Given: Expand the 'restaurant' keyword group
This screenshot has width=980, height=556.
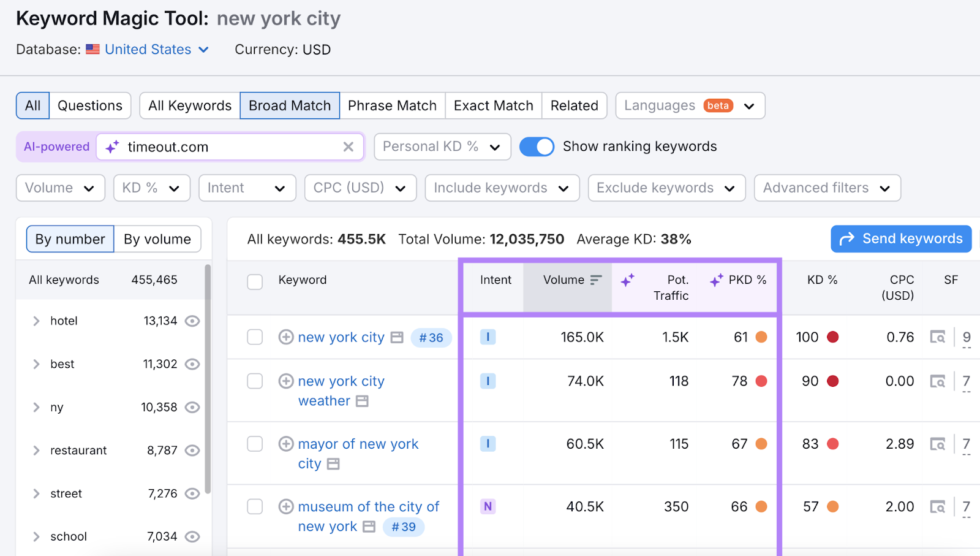Looking at the screenshot, I should coord(36,451).
